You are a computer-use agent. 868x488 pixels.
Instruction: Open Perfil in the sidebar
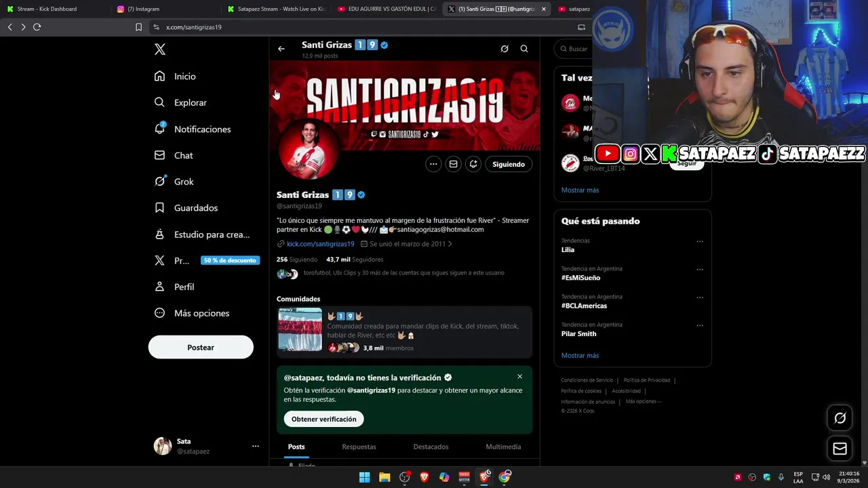coord(174,287)
